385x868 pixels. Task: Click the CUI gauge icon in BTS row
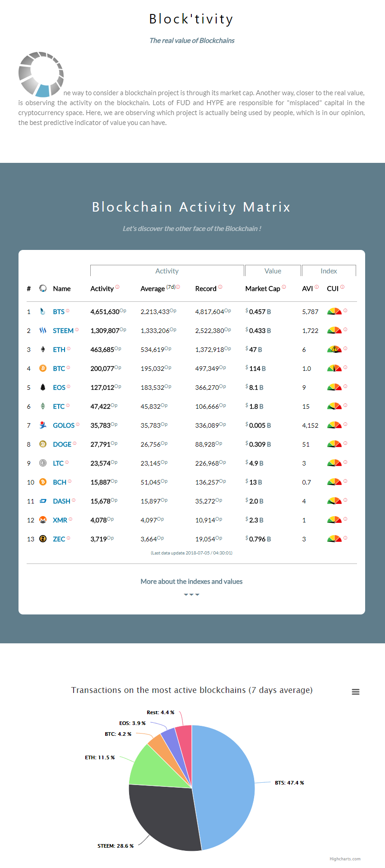tap(334, 311)
